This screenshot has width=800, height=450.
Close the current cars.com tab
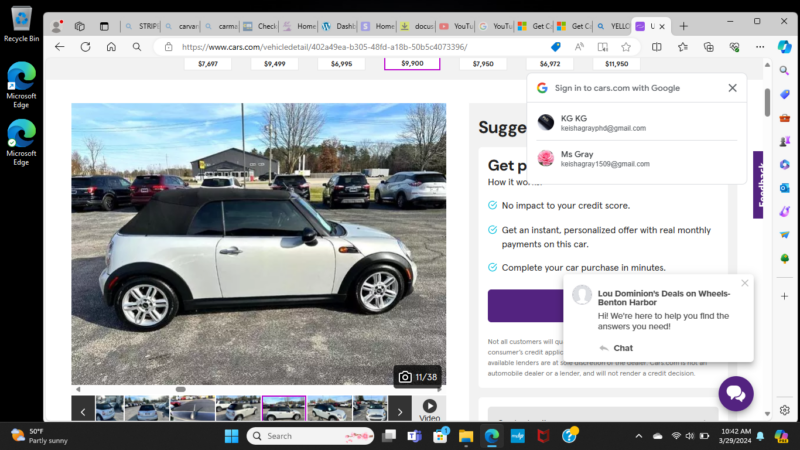click(x=662, y=26)
